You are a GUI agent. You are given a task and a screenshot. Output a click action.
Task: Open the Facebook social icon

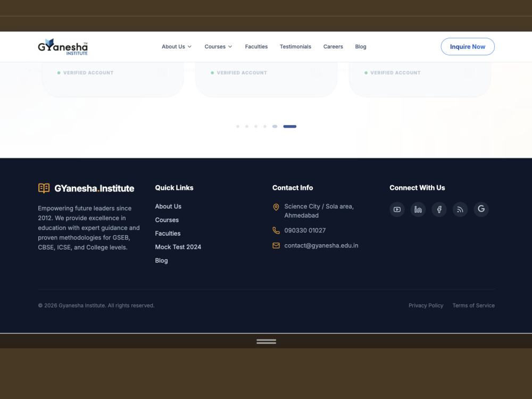pos(439,209)
